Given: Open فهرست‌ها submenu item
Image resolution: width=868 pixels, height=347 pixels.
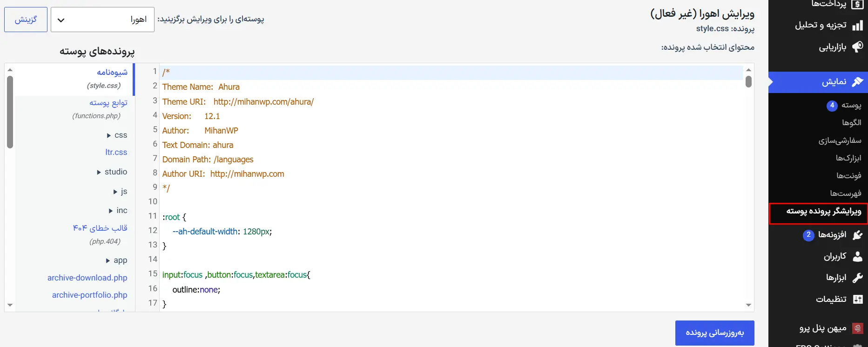Looking at the screenshot, I should (845, 194).
